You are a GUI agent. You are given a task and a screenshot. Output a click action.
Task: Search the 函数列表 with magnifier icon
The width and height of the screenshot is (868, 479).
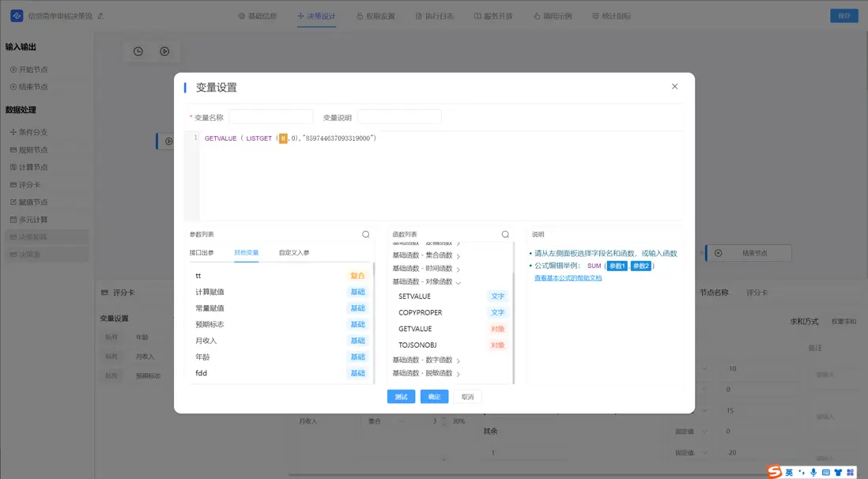coord(505,234)
